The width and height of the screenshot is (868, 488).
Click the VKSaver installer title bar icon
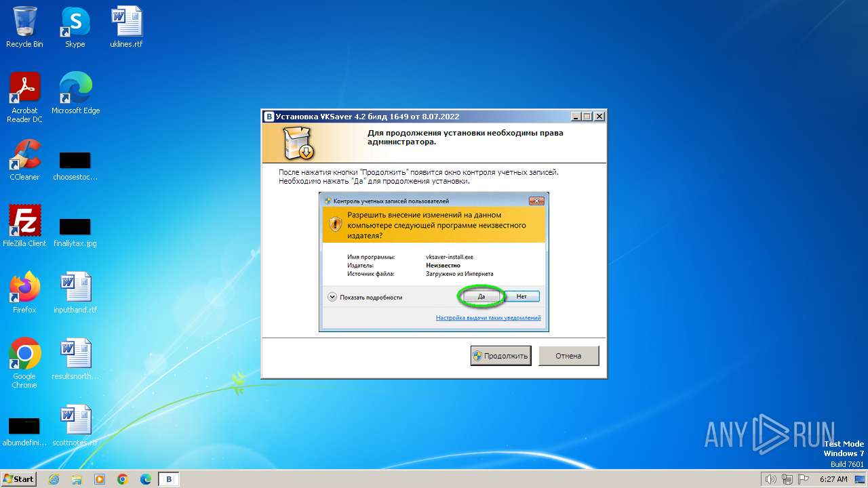pyautogui.click(x=269, y=117)
